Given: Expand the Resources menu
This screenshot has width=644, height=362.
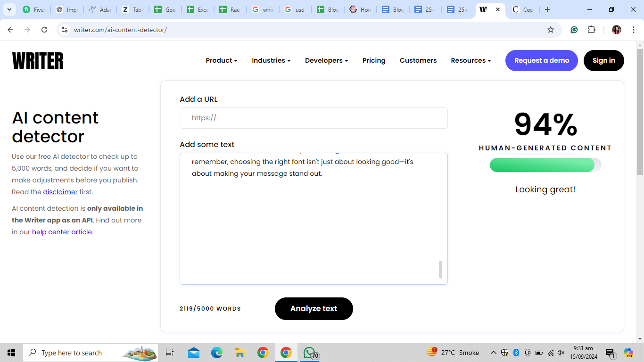Looking at the screenshot, I should click(471, 60).
